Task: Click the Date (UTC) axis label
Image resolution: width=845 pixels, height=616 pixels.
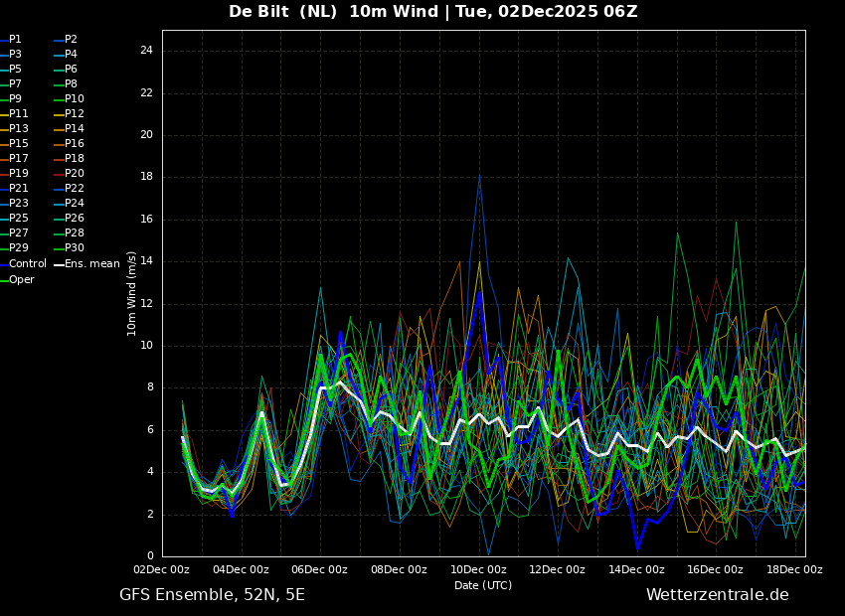Action: (483, 585)
